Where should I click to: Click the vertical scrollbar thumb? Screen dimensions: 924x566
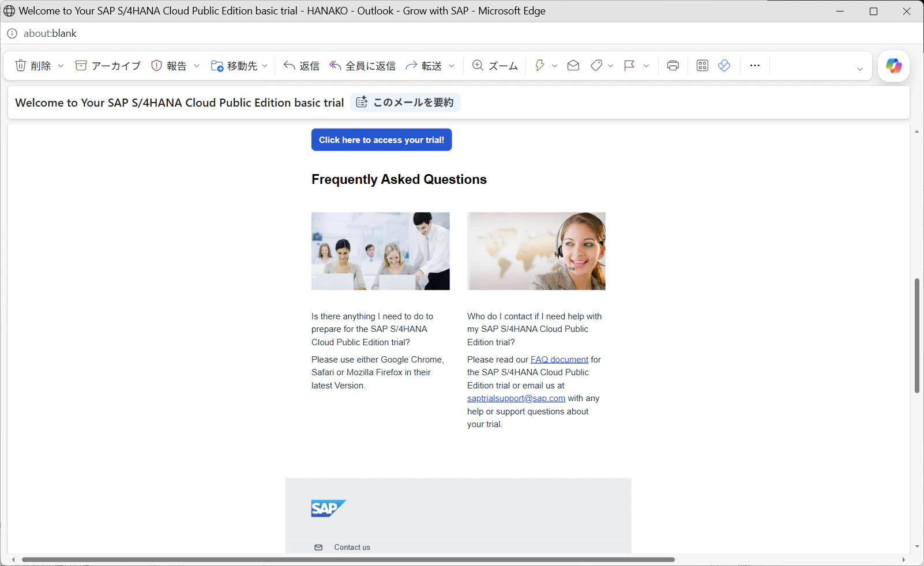click(x=917, y=336)
